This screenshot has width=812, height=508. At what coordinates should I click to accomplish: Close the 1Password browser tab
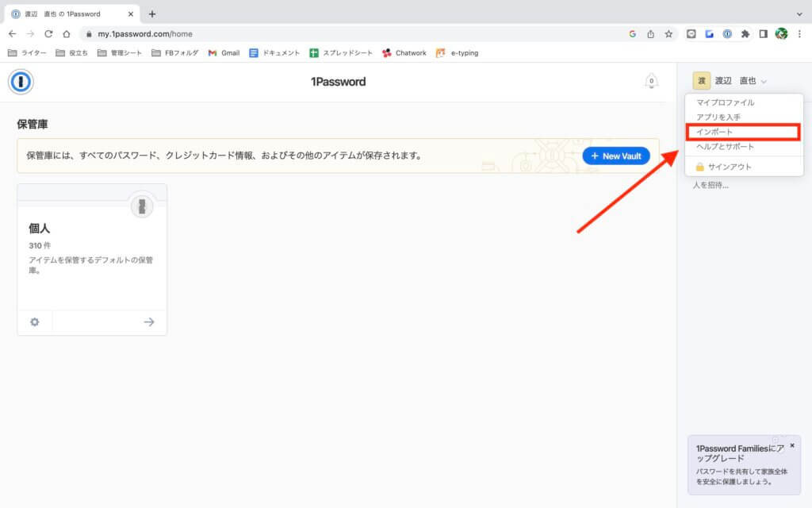pos(131,14)
